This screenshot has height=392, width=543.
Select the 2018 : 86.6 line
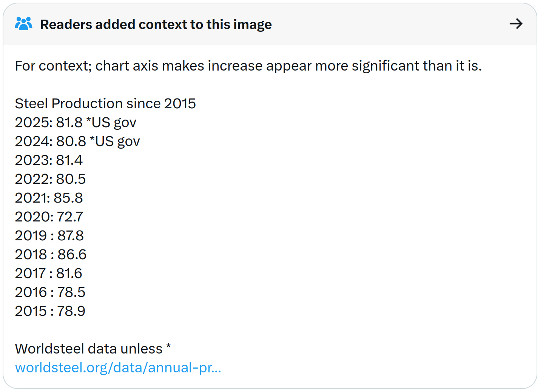pos(51,255)
